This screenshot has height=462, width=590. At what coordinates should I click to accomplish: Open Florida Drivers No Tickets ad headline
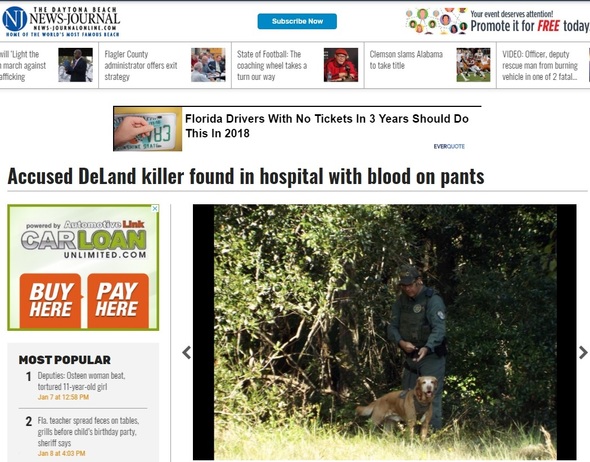pos(327,126)
